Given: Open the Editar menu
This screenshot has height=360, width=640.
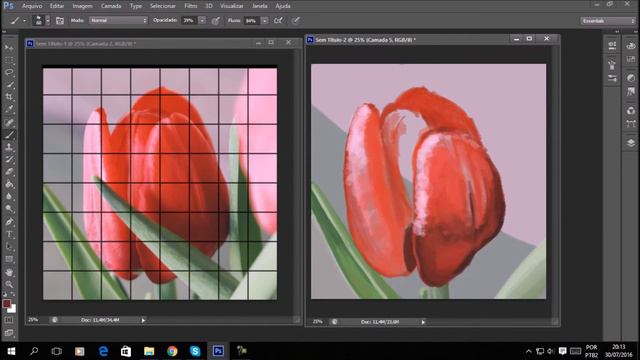Looking at the screenshot, I should [x=57, y=6].
